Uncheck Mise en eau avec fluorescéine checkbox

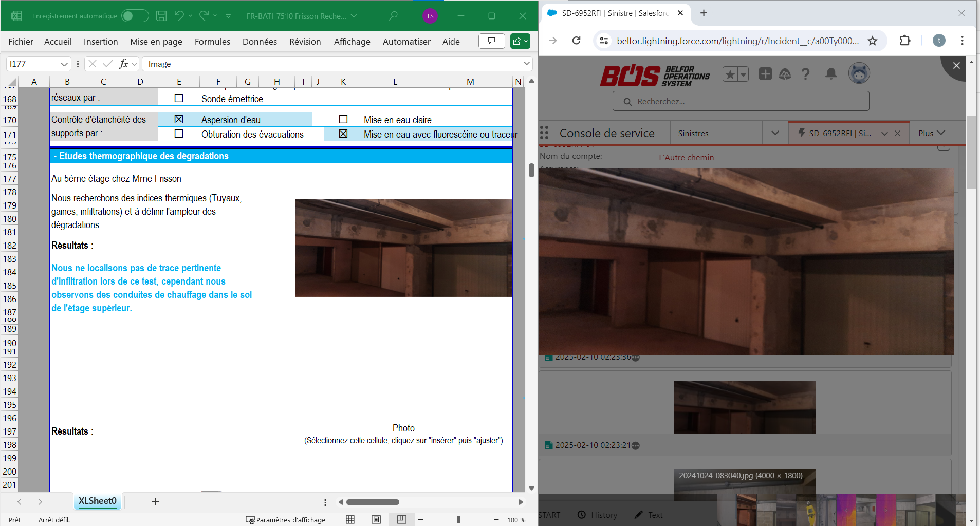click(x=343, y=134)
